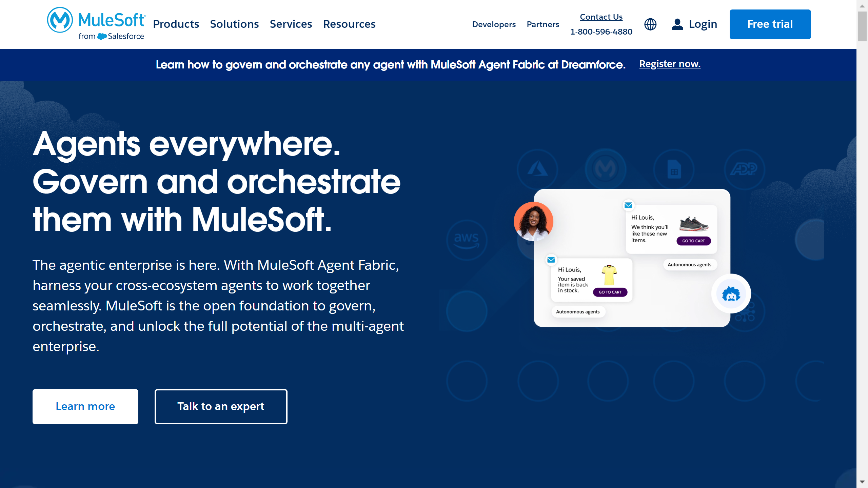Click the Salesforce cloud logo under MuleSoft branding
This screenshot has height=488, width=868.
point(102,36)
